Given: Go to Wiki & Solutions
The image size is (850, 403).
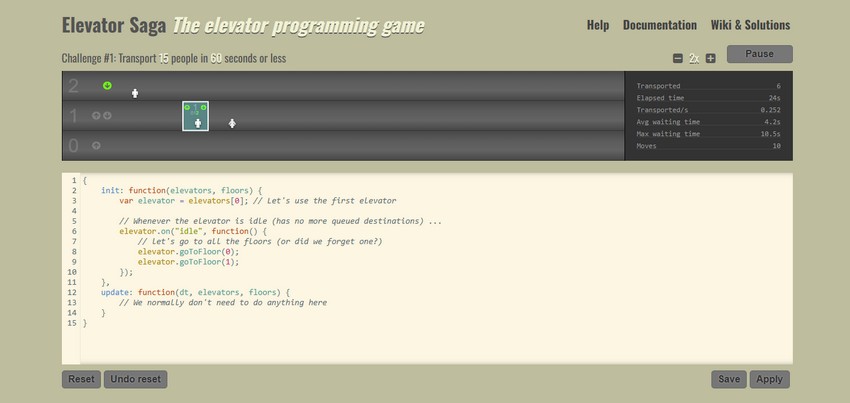Looking at the screenshot, I should pos(750,25).
